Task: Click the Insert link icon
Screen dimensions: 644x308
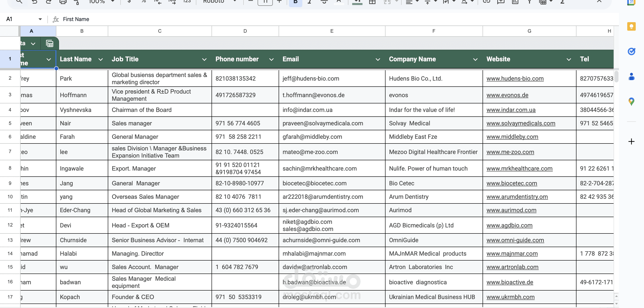Action: [x=486, y=2]
